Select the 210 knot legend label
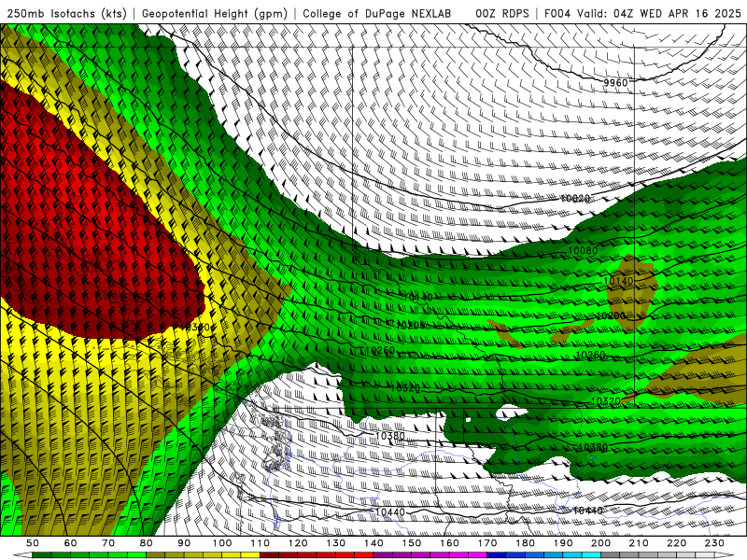747x560 pixels. (x=639, y=543)
